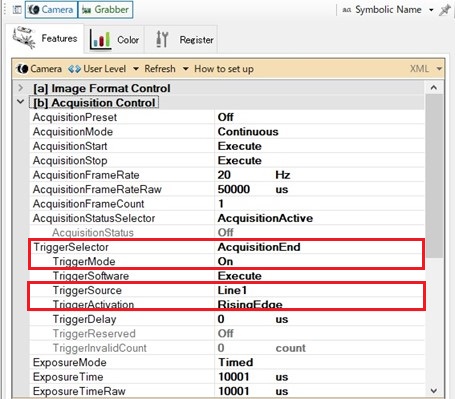Click the AcquisitionMode value Continuous
Image resolution: width=455 pixels, height=399 pixels.
click(x=248, y=132)
